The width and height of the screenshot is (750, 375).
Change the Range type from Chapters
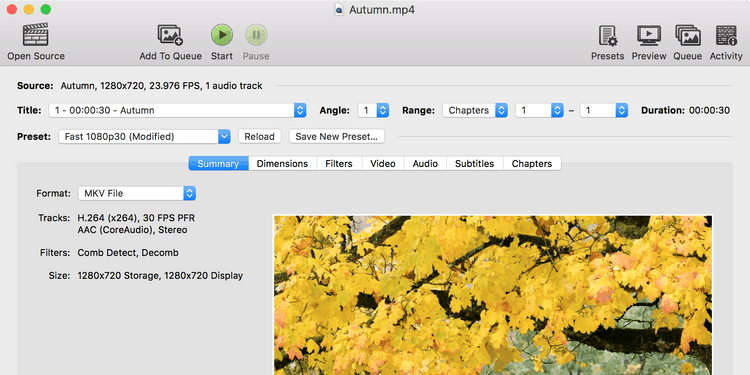pos(474,110)
